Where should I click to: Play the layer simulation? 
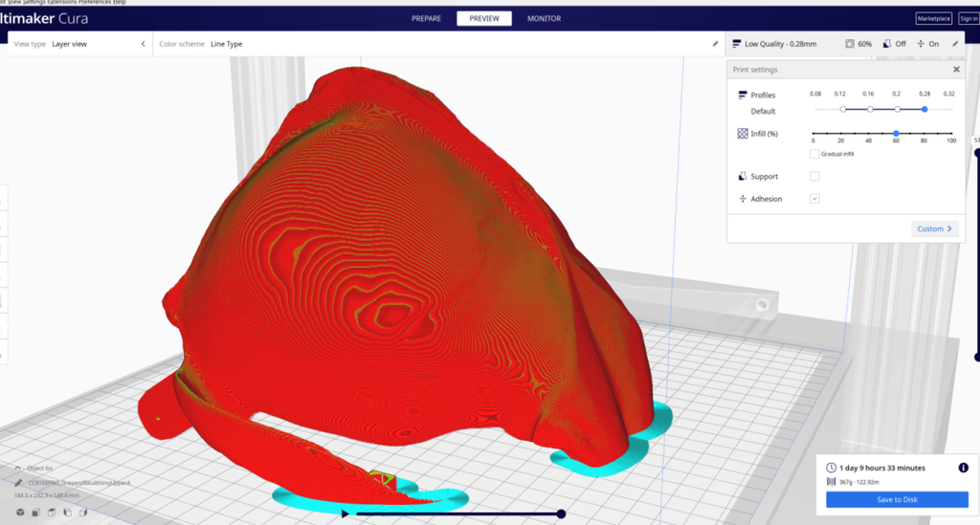345,514
